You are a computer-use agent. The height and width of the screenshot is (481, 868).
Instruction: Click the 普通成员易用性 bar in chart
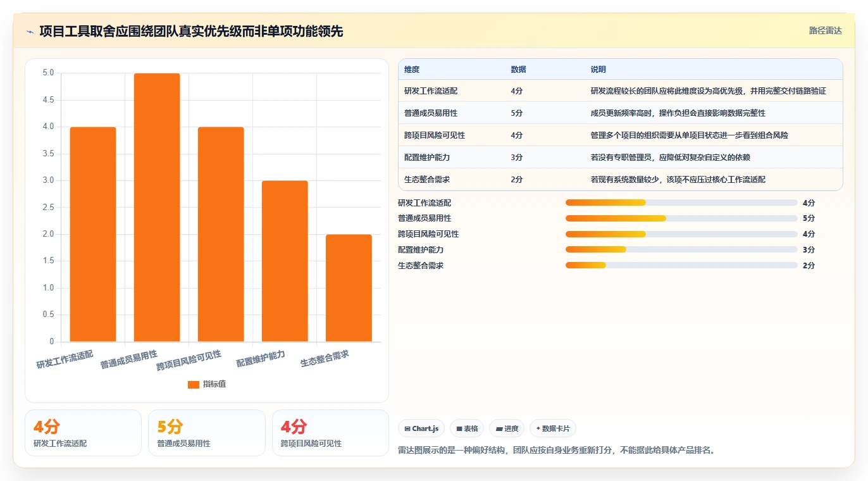point(157,208)
